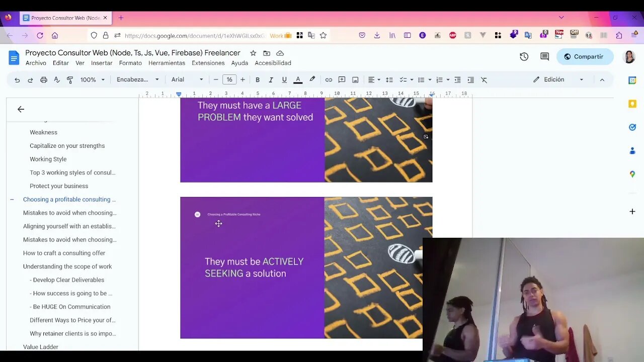
Task: Open the Accesibilidad menu
Action: [x=273, y=63]
